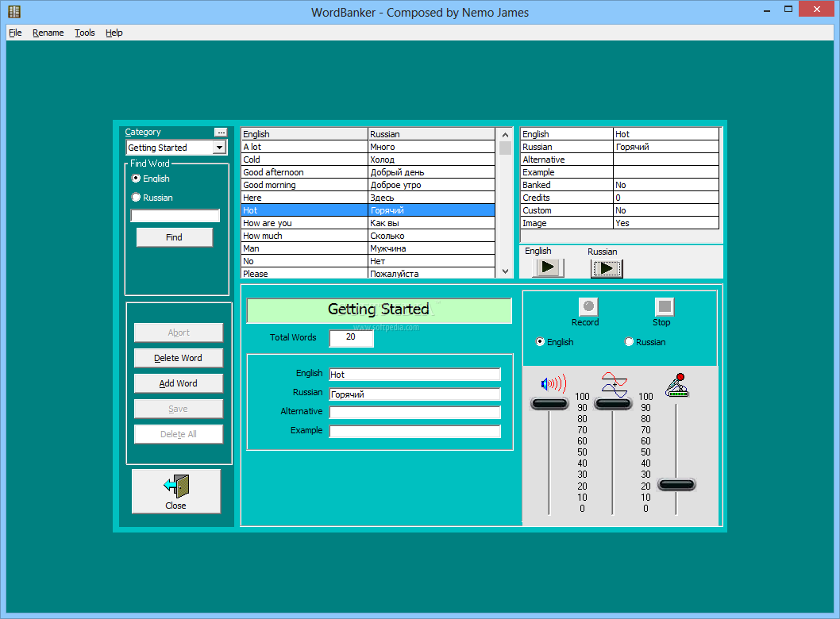Click the disabled Abort button

[x=179, y=333]
